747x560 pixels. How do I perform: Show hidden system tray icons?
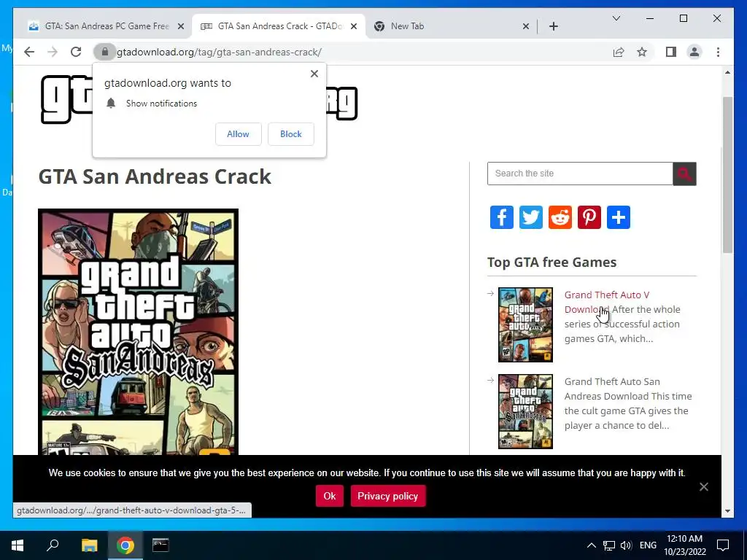pos(591,545)
